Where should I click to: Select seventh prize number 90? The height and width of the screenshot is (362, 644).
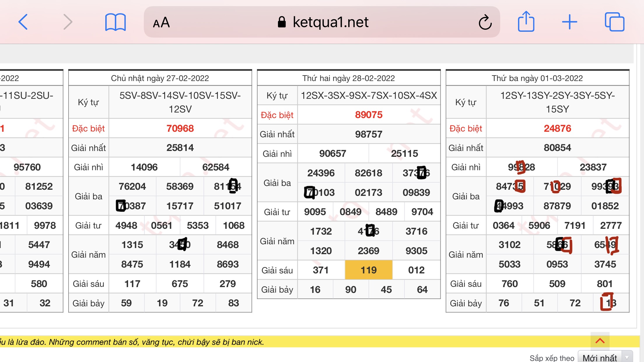351,289
